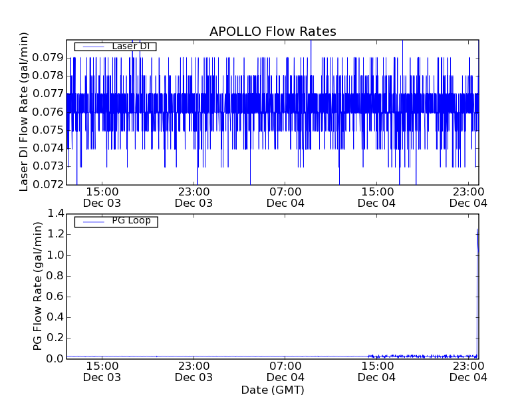
Task: Select the 0.8 tick on the PG chart
Action: point(55,276)
